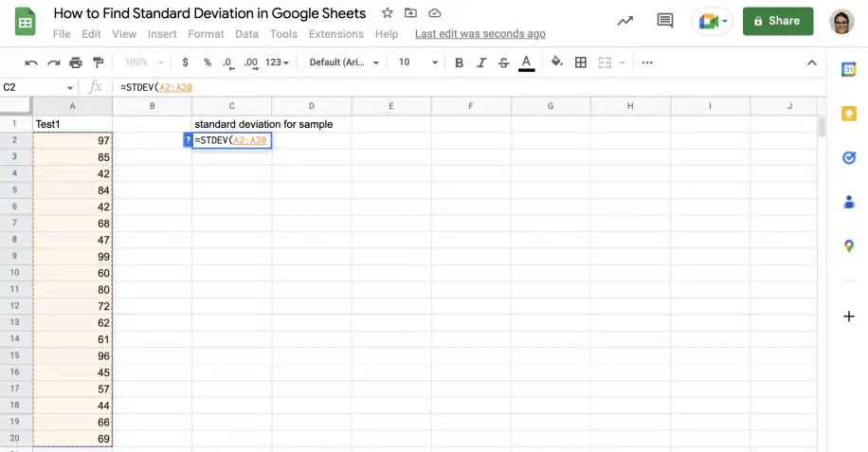
Task: Open the text color picker
Action: coord(526,63)
